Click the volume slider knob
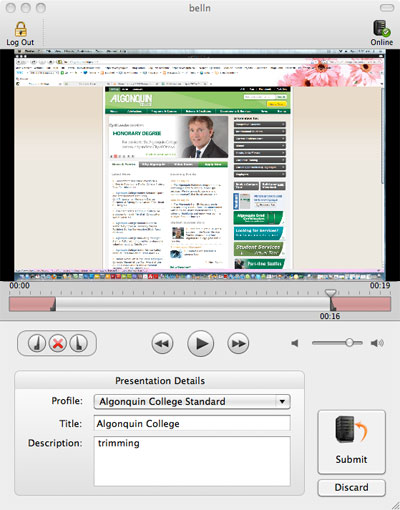This screenshot has width=400, height=510. click(x=349, y=342)
